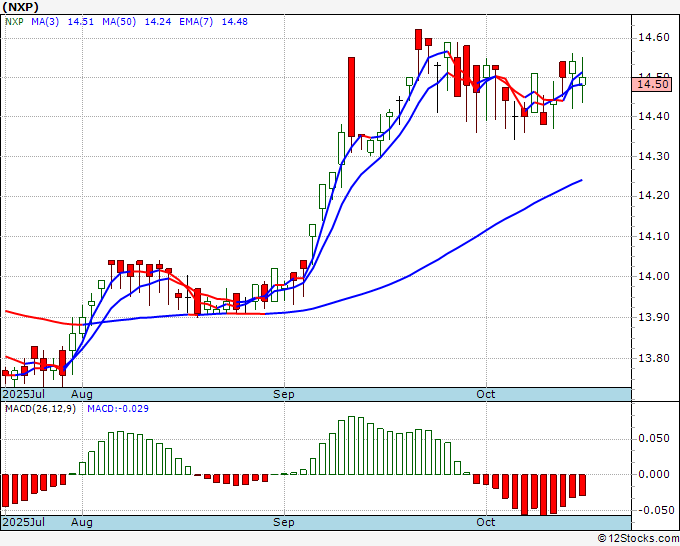This screenshot has height=546, width=680.
Task: Click the MA(3) value 14.51
Action: (81, 22)
